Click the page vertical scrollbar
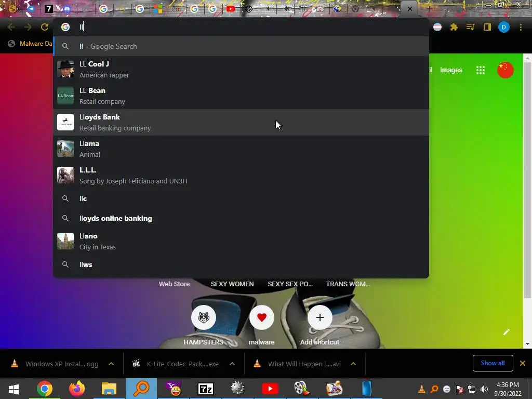This screenshot has width=532, height=399. pyautogui.click(x=527, y=180)
